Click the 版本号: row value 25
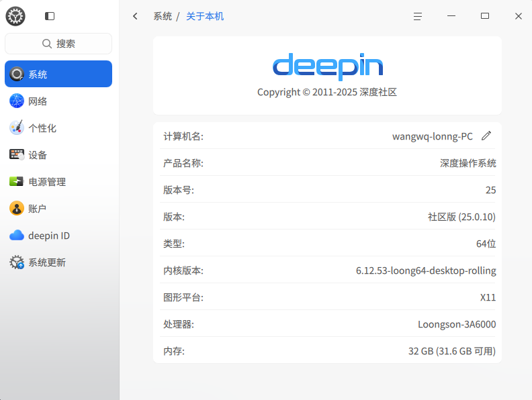 point(490,190)
